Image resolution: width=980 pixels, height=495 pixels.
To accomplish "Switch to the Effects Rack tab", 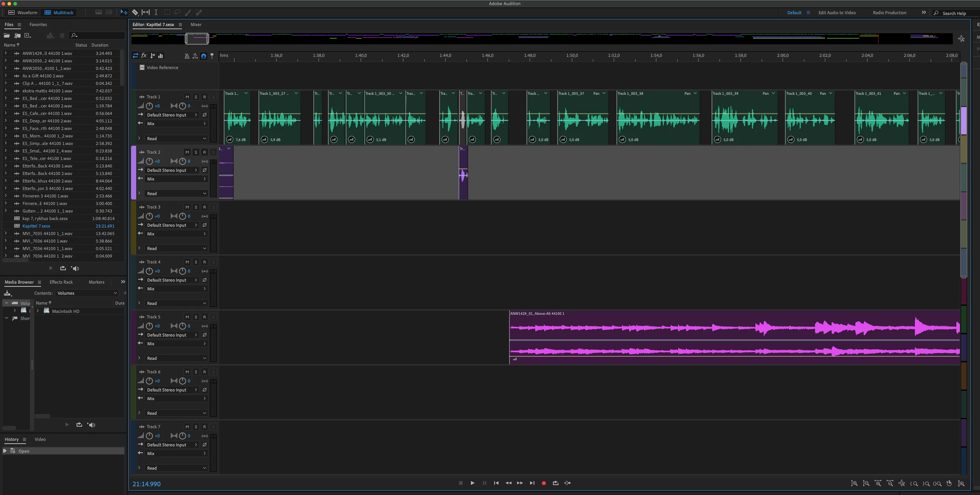I will pos(61,282).
